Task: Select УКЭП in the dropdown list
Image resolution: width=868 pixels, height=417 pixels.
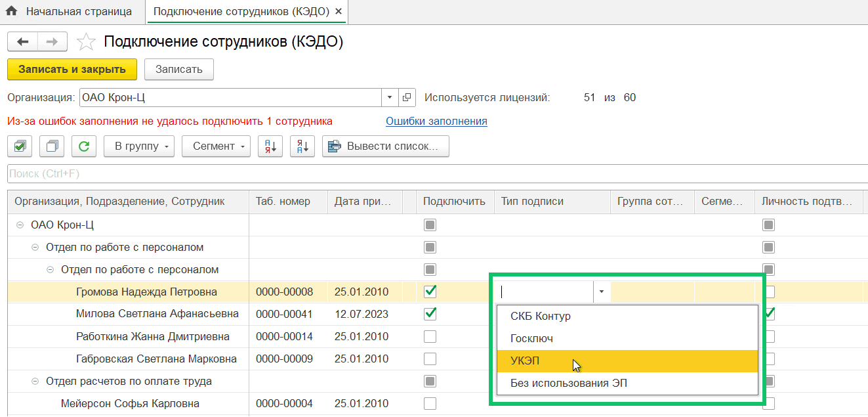Action: click(x=628, y=361)
